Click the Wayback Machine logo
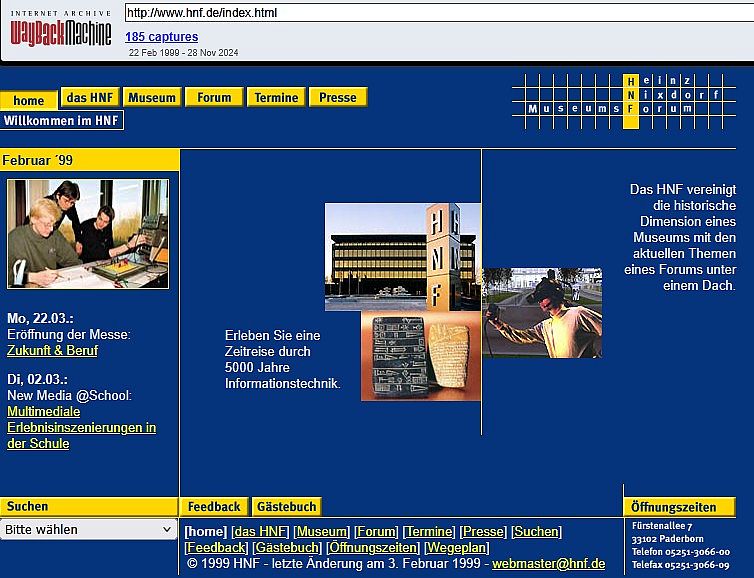 61,28
